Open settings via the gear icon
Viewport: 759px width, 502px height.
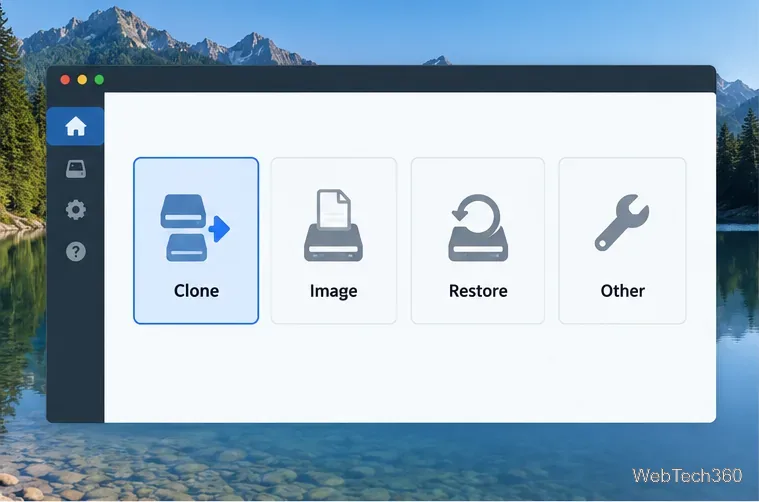76,210
